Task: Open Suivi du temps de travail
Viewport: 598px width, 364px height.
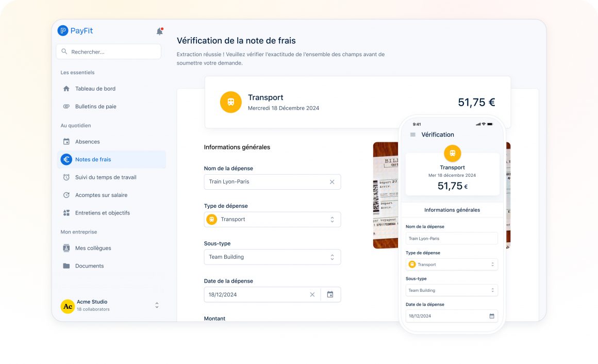Action: click(106, 177)
